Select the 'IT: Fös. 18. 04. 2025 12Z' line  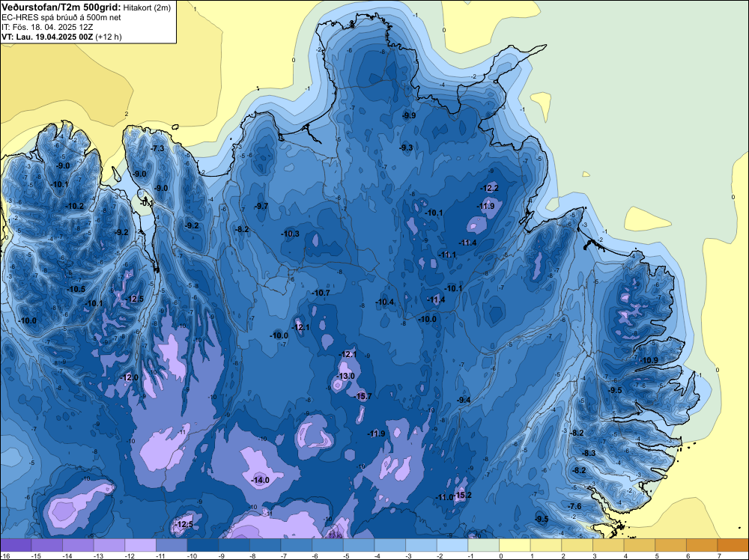(x=46, y=27)
